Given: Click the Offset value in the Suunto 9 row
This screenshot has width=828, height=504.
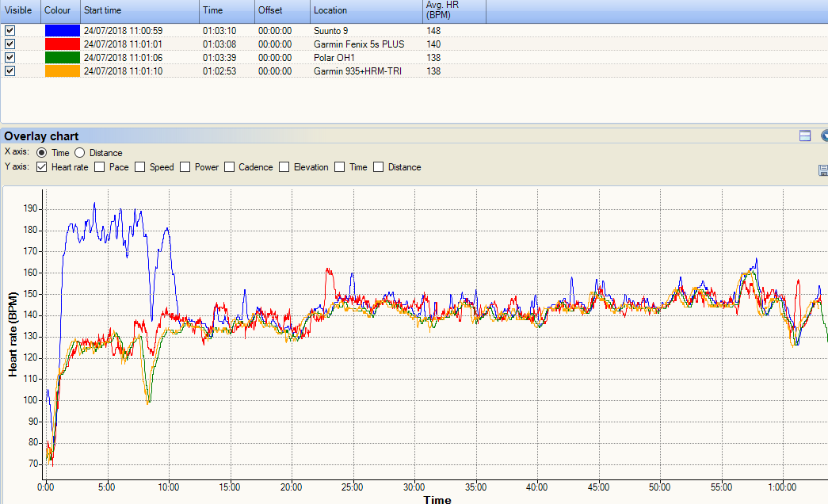Looking at the screenshot, I should click(275, 31).
